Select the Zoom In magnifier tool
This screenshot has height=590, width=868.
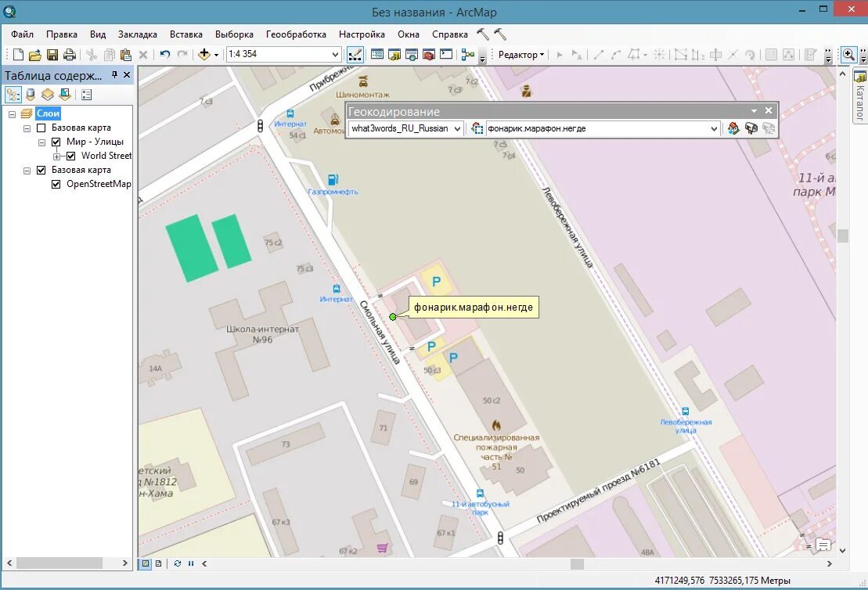[x=848, y=54]
